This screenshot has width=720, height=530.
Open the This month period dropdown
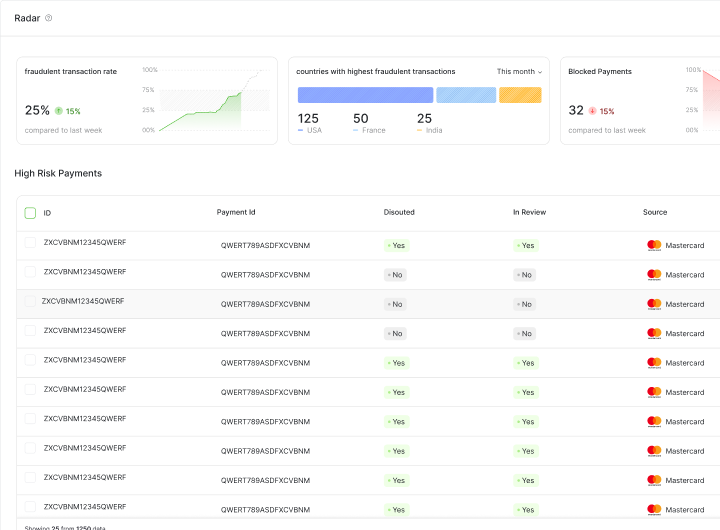pyautogui.click(x=519, y=72)
